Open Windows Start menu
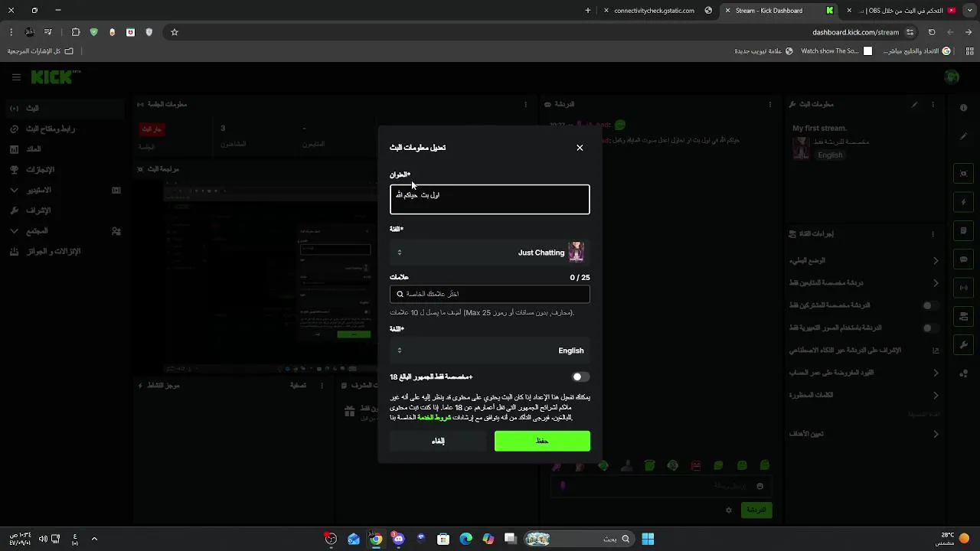980x551 pixels. [648, 539]
